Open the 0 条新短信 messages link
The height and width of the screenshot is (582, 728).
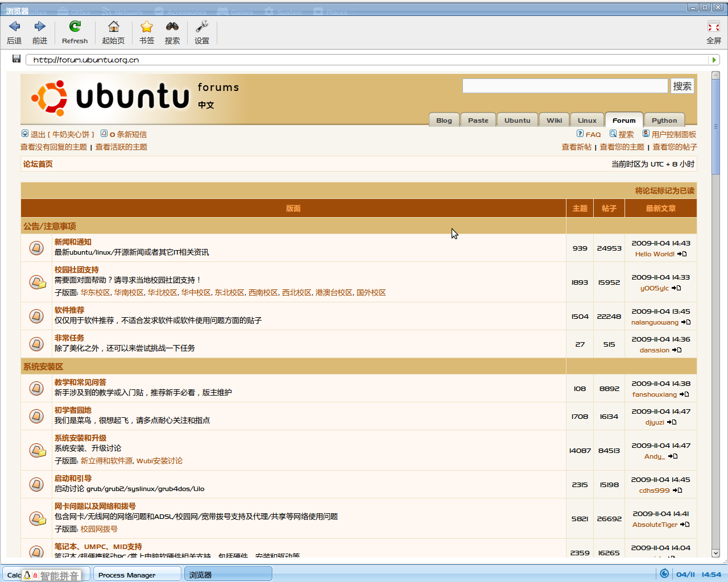pyautogui.click(x=128, y=135)
